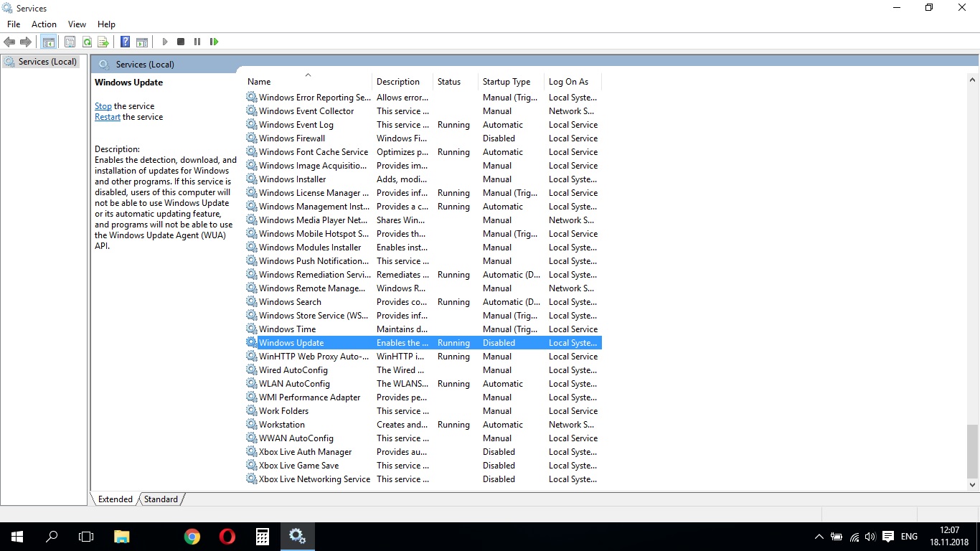Click the gear icon beside Windows Search
The image size is (980, 551).
pos(252,302)
